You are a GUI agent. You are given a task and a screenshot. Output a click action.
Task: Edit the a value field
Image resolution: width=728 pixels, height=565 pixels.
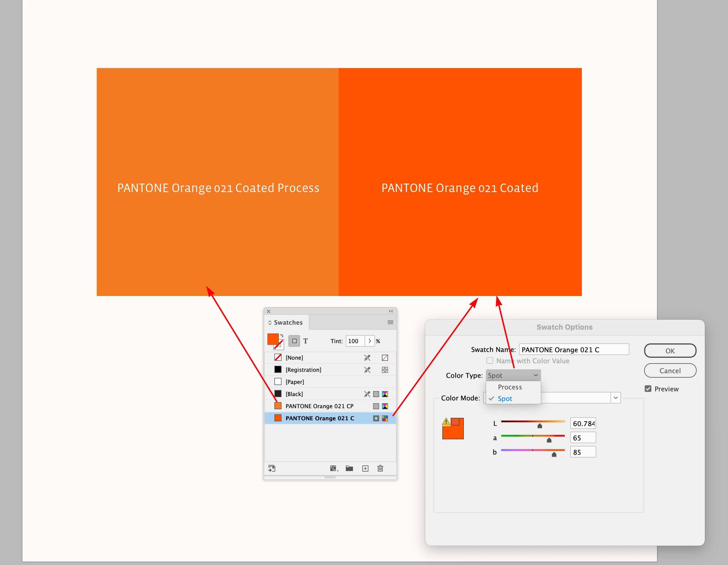[x=583, y=438]
